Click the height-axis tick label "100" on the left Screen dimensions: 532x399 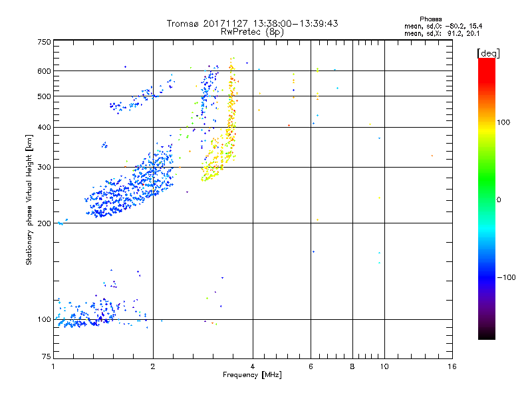(x=44, y=319)
